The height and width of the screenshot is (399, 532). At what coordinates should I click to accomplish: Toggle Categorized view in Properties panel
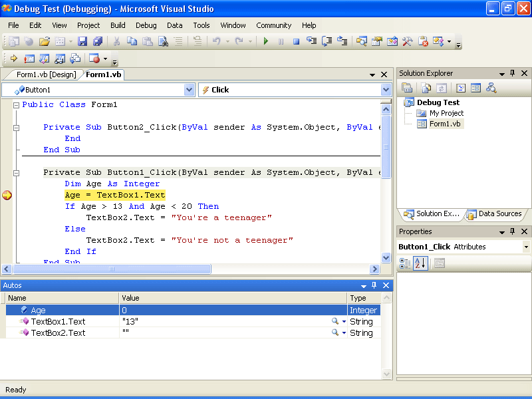click(405, 263)
